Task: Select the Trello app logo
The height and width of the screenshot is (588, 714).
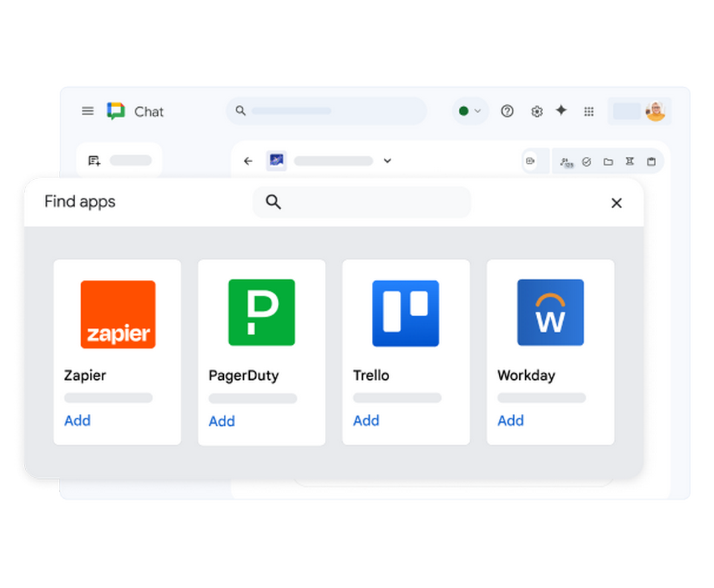Action: 405,313
